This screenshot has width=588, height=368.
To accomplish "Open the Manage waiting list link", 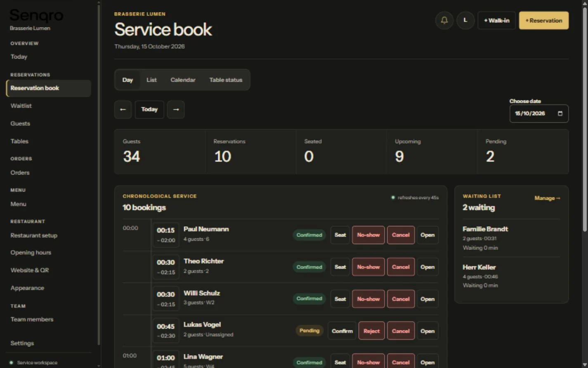I will (x=547, y=198).
